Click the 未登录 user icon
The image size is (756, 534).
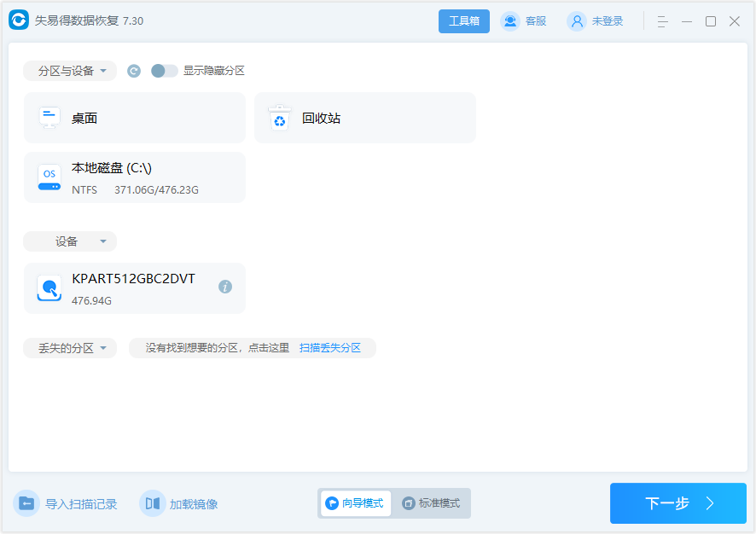[x=577, y=20]
